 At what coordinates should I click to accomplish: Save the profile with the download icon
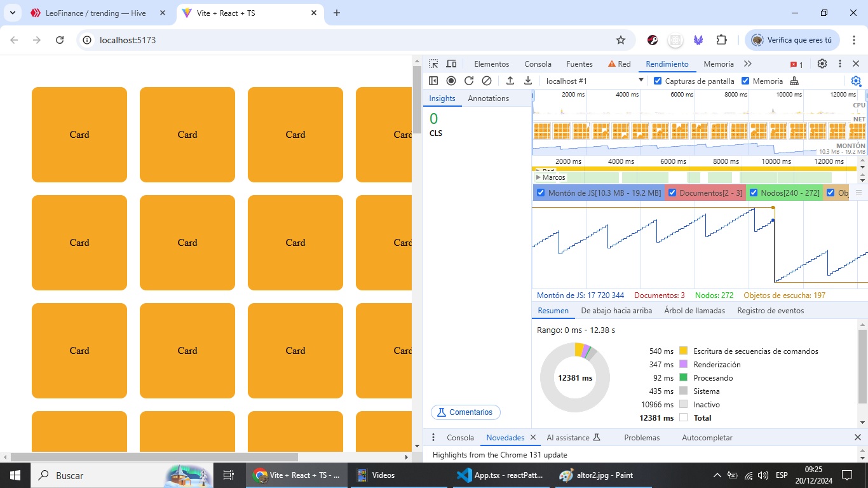527,81
